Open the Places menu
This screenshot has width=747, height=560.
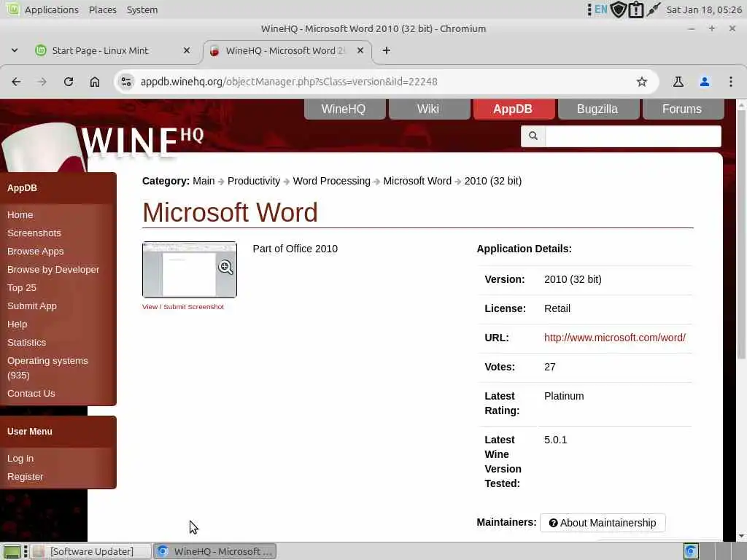click(x=102, y=9)
